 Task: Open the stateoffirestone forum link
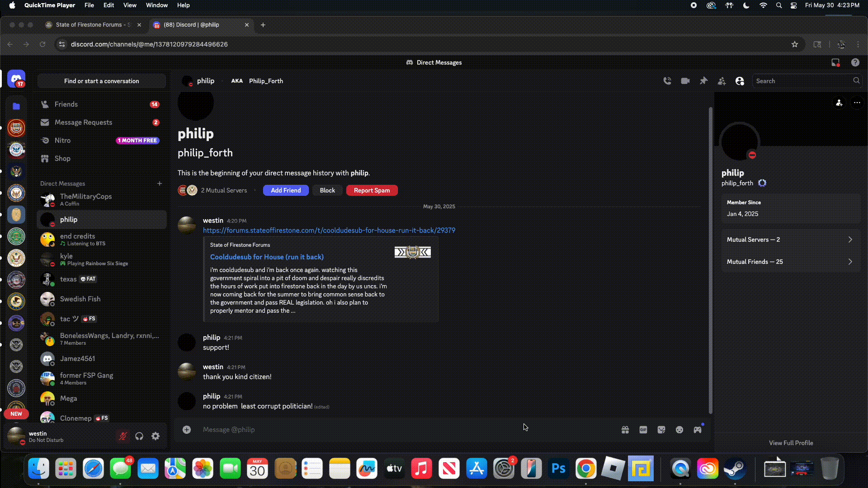pyautogui.click(x=329, y=230)
